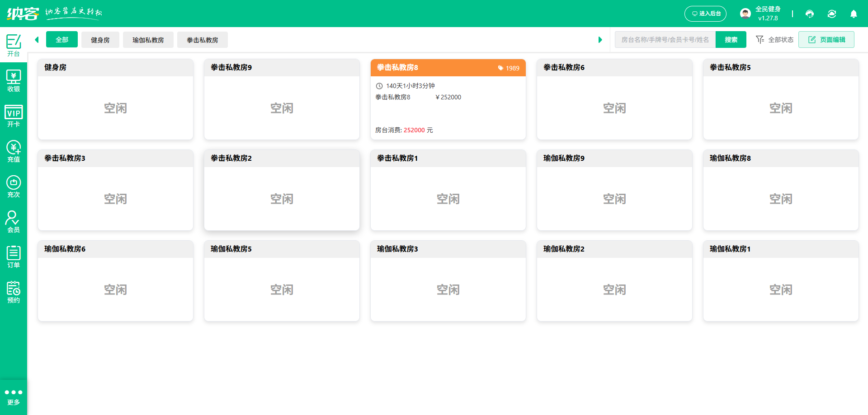Open the 收银 cashier icon in sidebar

[14, 81]
